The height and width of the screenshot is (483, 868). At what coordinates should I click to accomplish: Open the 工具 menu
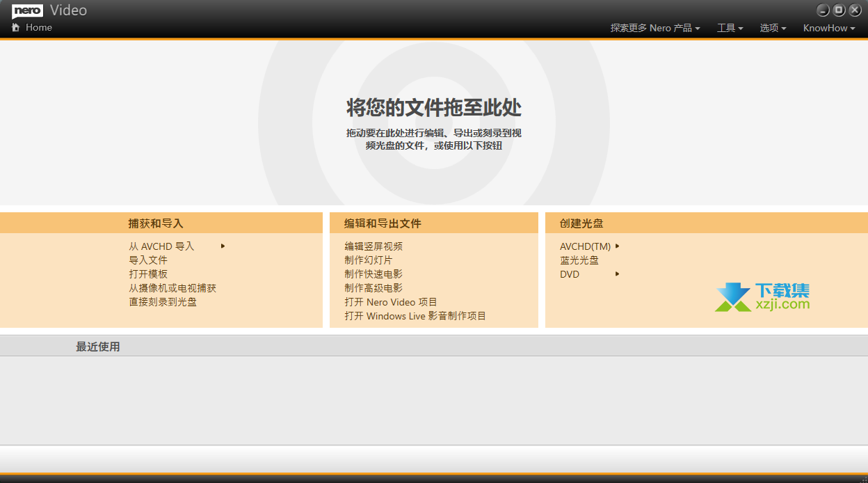[x=730, y=28]
